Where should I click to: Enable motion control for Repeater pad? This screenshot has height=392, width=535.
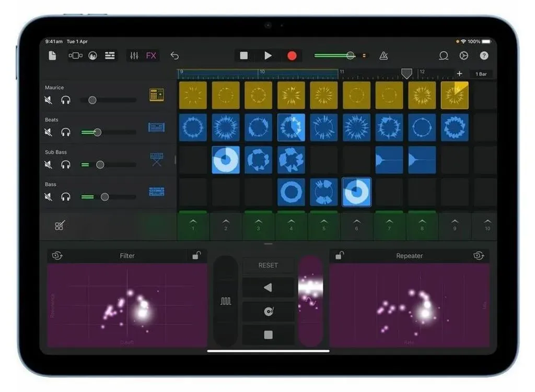point(479,255)
